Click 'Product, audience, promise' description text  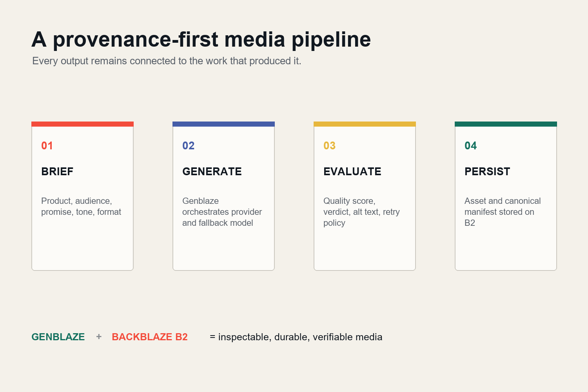(81, 206)
